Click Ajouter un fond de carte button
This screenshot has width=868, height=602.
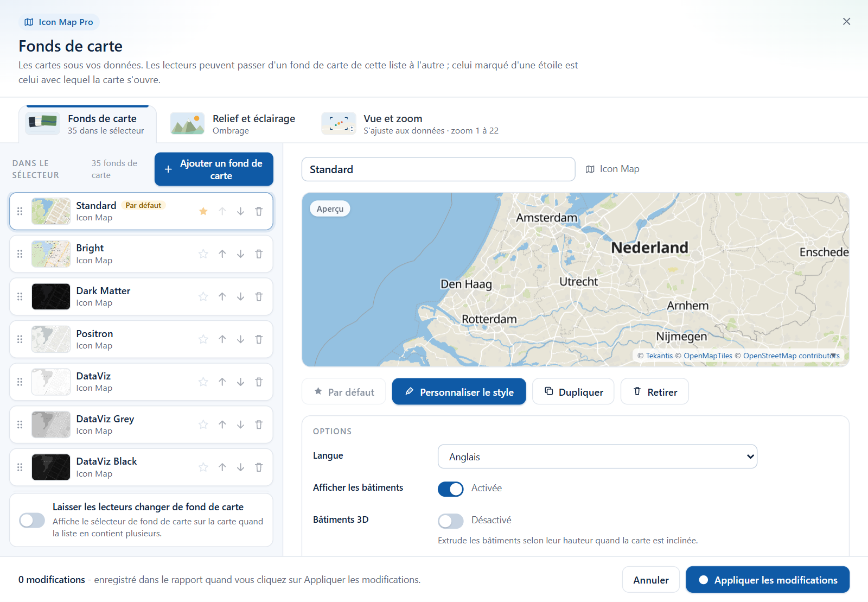[x=214, y=169]
